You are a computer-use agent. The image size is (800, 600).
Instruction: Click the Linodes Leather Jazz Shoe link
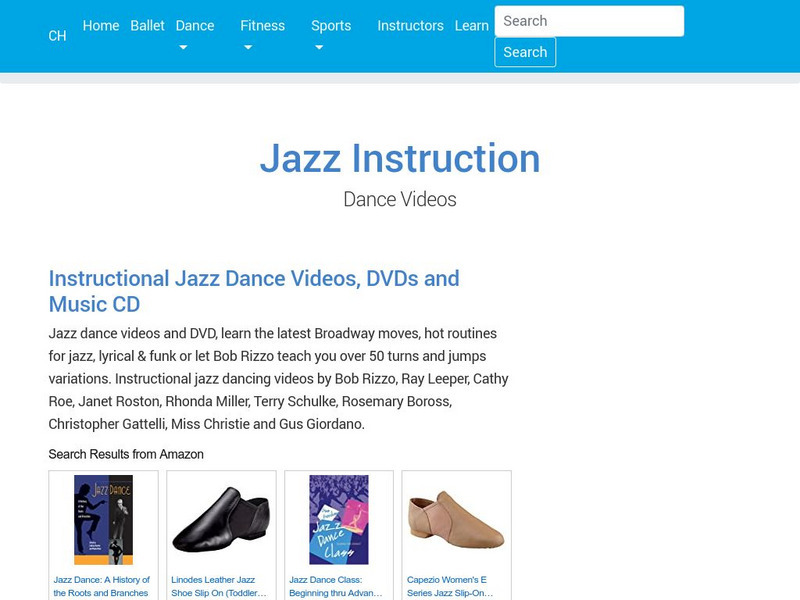[x=220, y=586]
